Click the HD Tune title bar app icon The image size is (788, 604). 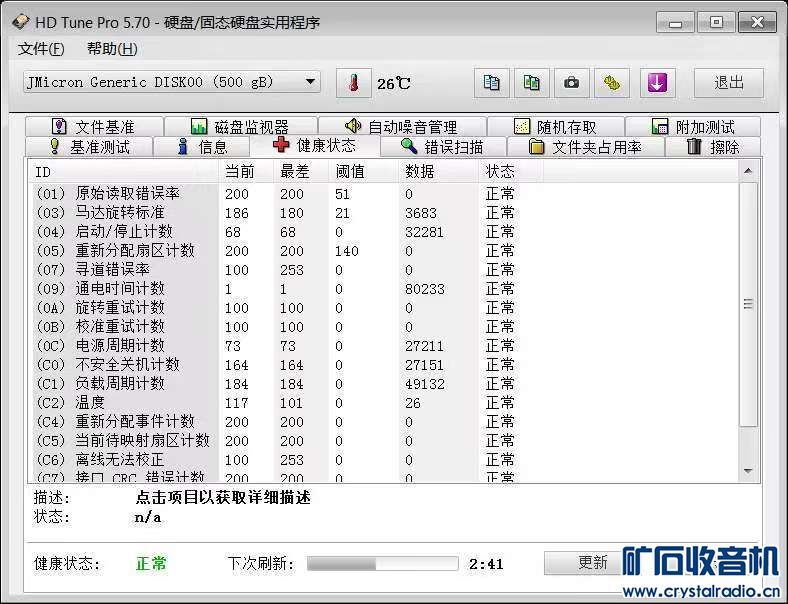pos(21,22)
